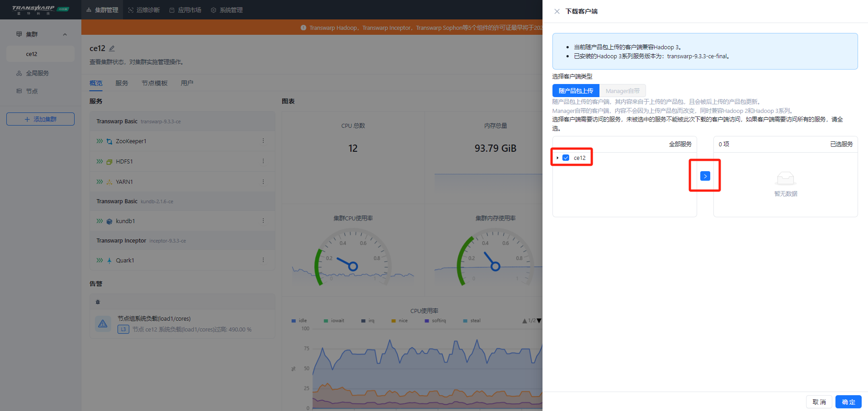This screenshot has width=868, height=411.
Task: Toggle the idle series in CPU使用率 legend
Action: coord(299,321)
